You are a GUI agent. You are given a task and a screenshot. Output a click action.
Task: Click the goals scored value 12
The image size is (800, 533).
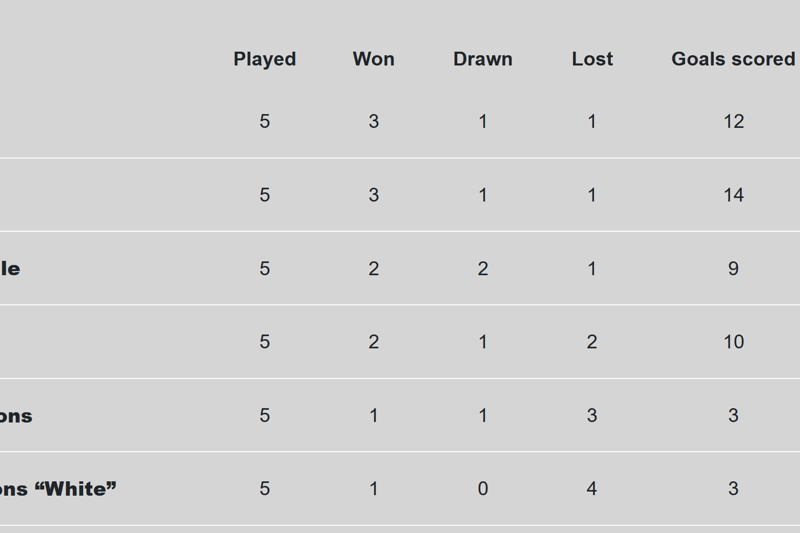coord(733,121)
